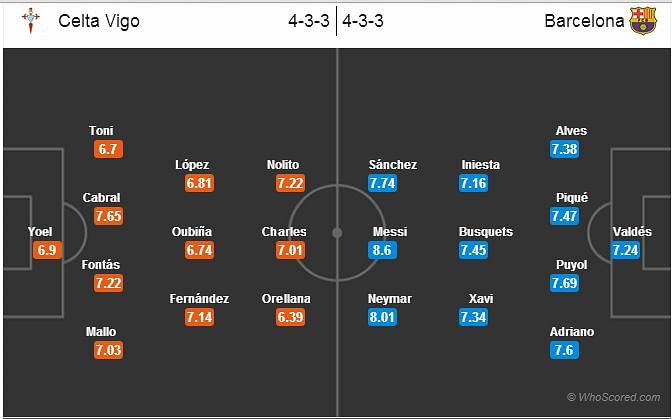This screenshot has height=419, width=672.
Task: Click the Celta Vigo club crest
Action: click(x=31, y=21)
